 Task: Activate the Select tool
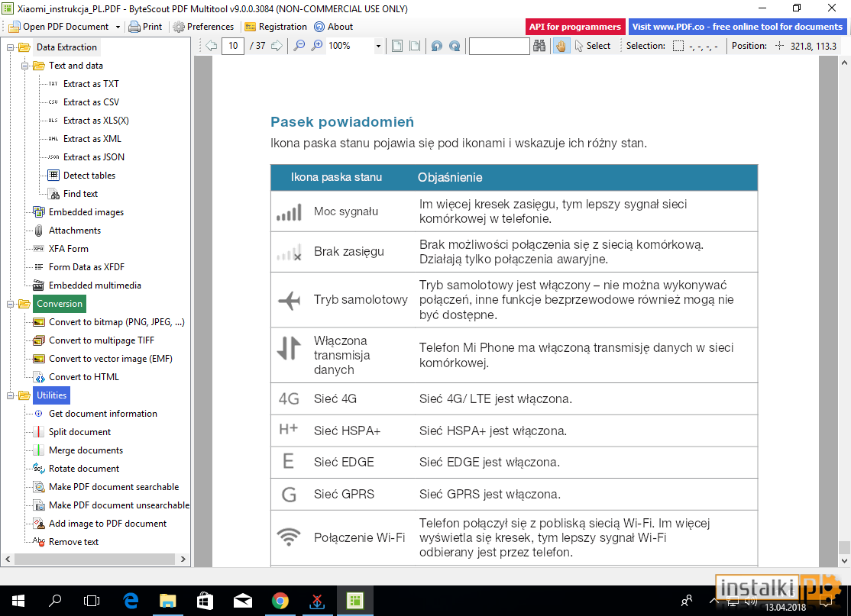click(592, 46)
